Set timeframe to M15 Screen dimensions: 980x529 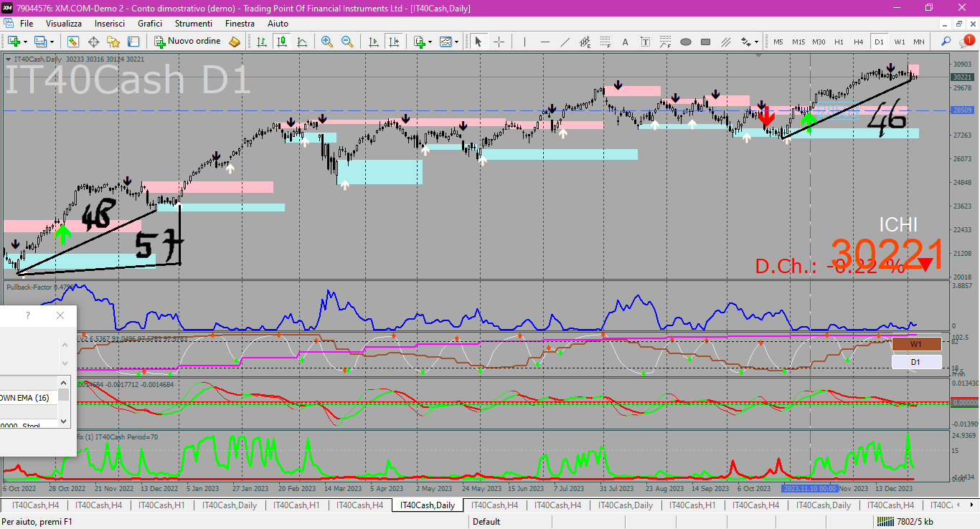[x=798, y=42]
